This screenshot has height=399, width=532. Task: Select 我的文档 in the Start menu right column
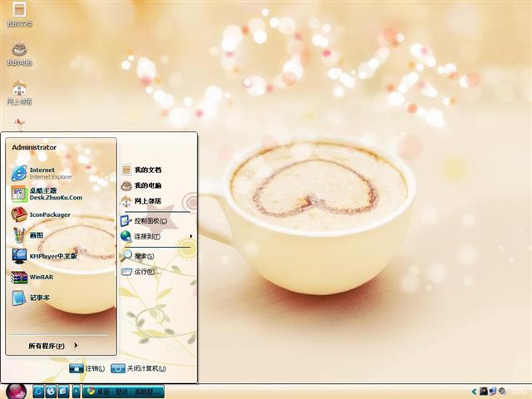click(x=142, y=170)
